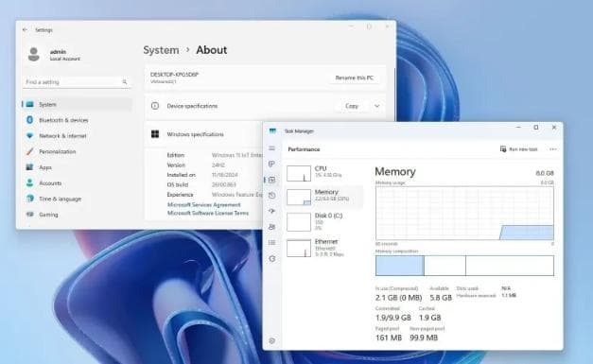Open Network & internet settings
The height and width of the screenshot is (364, 593).
pyautogui.click(x=77, y=136)
